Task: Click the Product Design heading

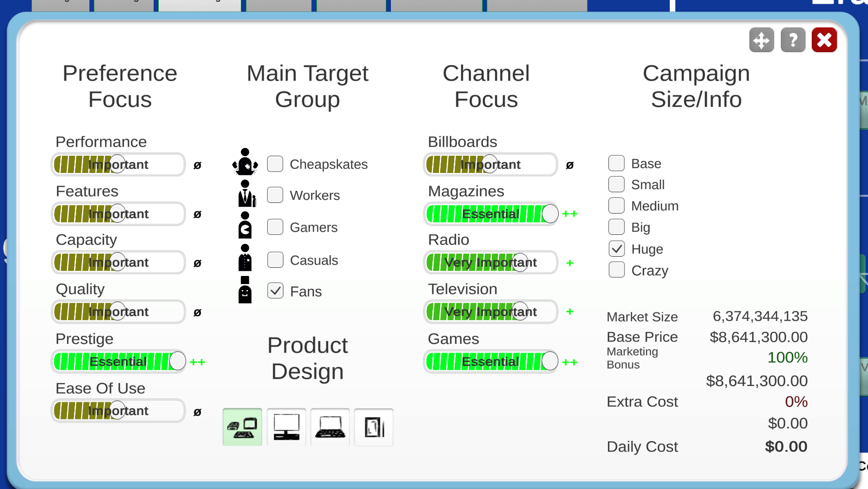Action: [308, 358]
